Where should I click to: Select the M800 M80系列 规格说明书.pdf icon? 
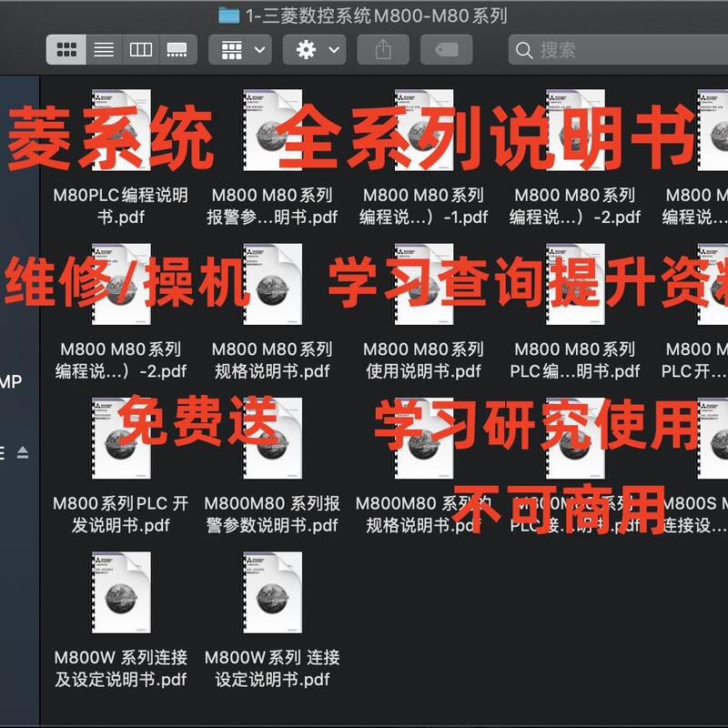[272, 284]
